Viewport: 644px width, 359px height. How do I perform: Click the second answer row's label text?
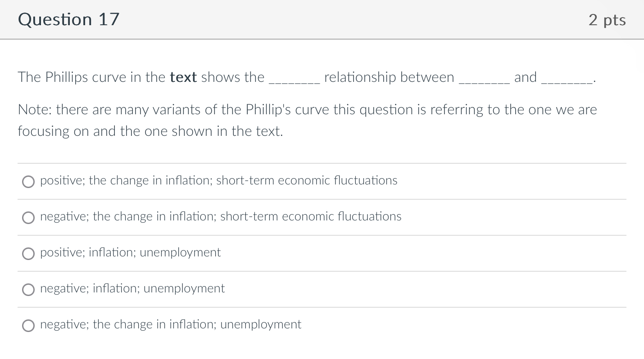point(220,216)
